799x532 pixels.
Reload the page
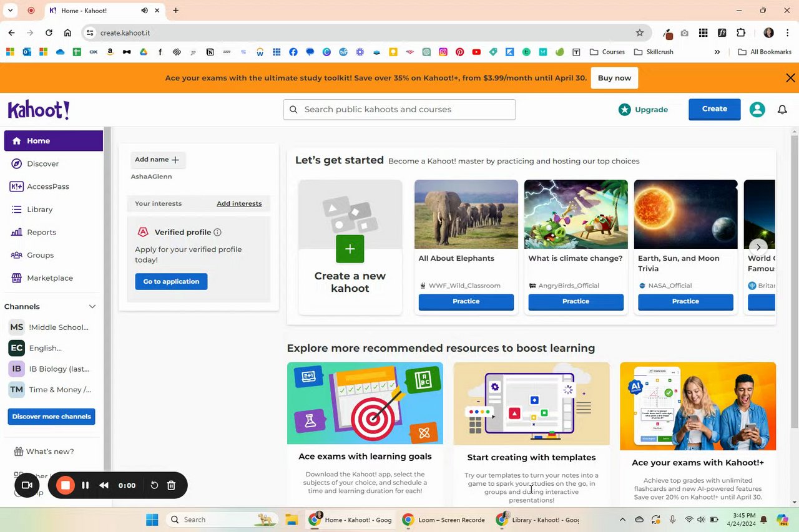click(x=49, y=32)
